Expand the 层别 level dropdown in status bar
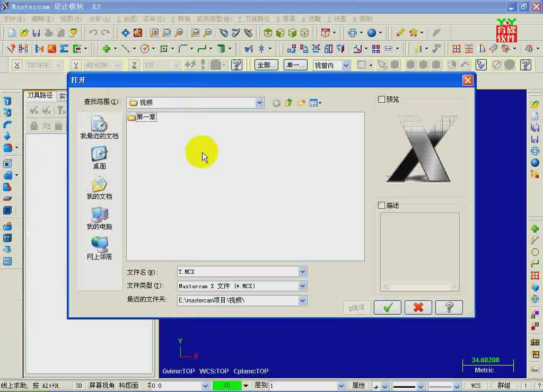The image size is (543, 392). coord(341,386)
